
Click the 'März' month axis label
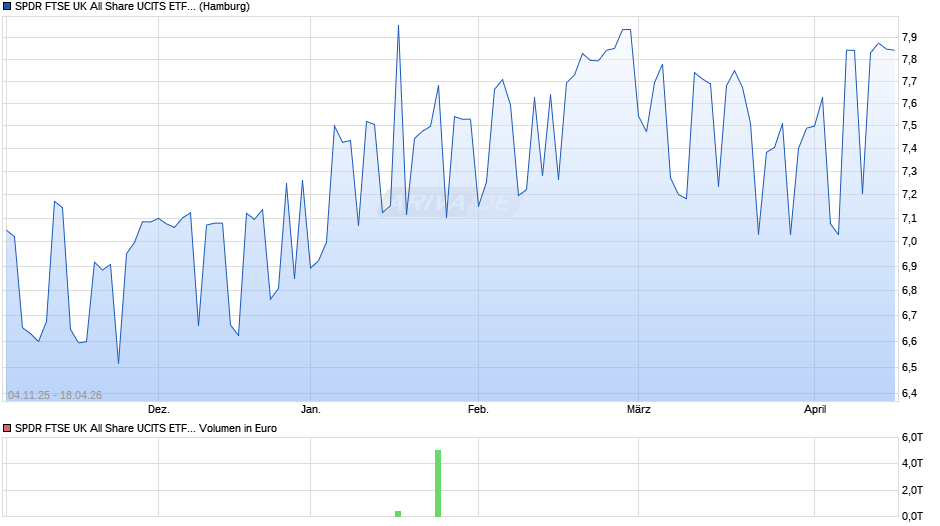point(638,410)
